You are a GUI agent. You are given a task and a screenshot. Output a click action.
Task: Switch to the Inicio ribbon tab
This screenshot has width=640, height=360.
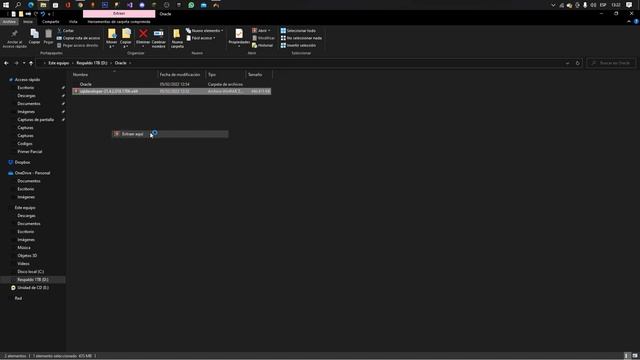point(28,22)
